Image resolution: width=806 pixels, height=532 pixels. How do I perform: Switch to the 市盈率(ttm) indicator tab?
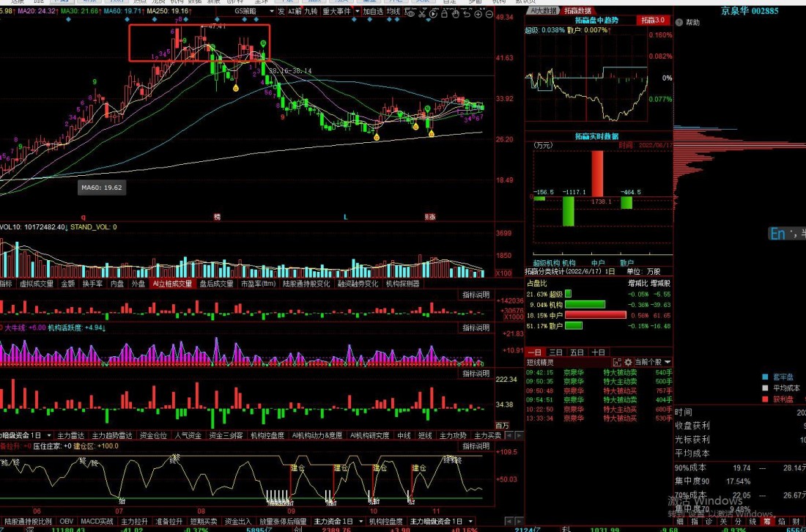point(258,284)
